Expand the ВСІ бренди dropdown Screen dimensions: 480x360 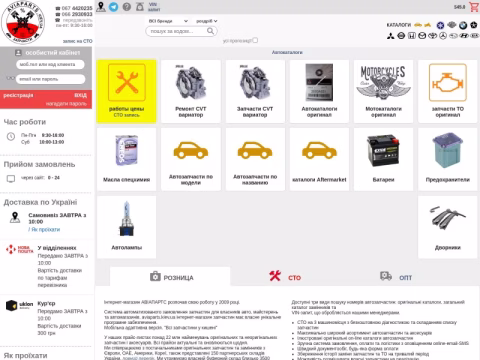(168, 21)
